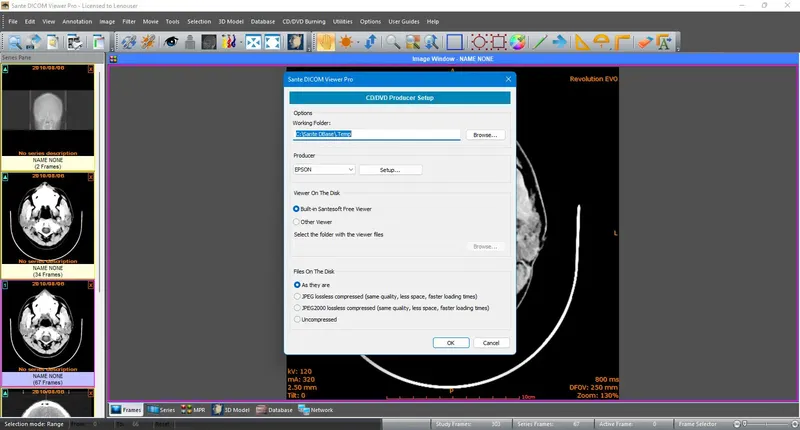Click the Frame Selector slider

(765, 424)
